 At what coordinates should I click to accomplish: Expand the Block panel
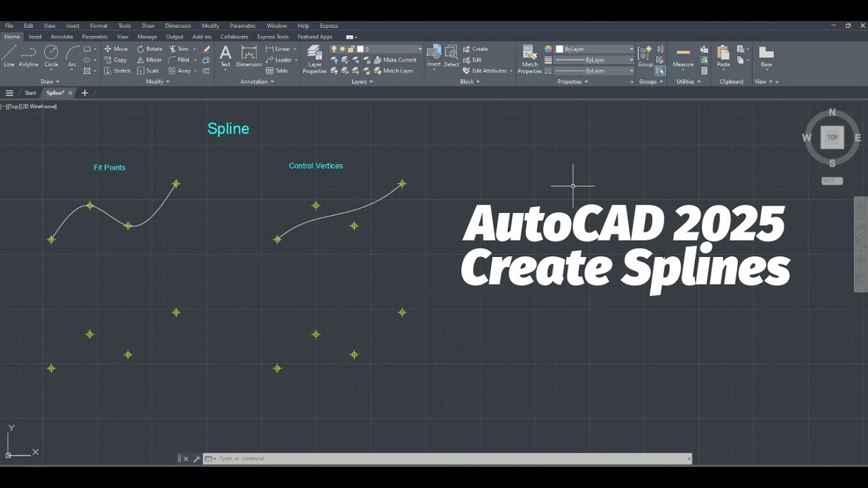click(470, 81)
